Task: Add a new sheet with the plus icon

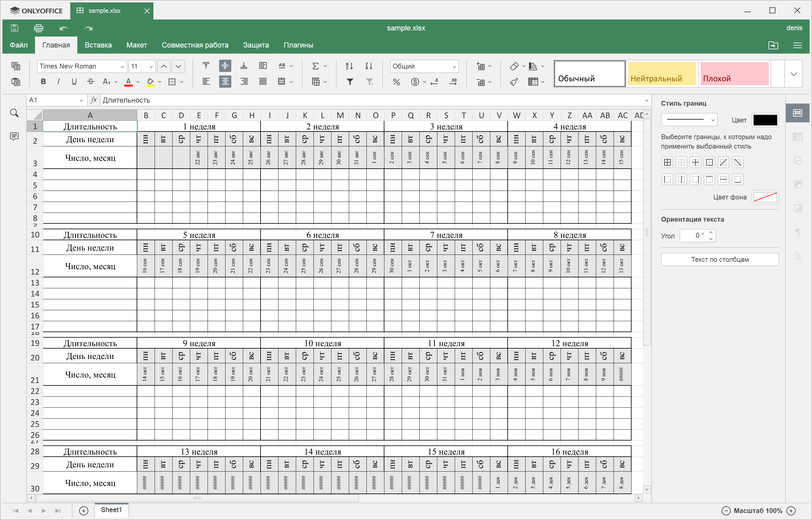Action: pos(84,511)
